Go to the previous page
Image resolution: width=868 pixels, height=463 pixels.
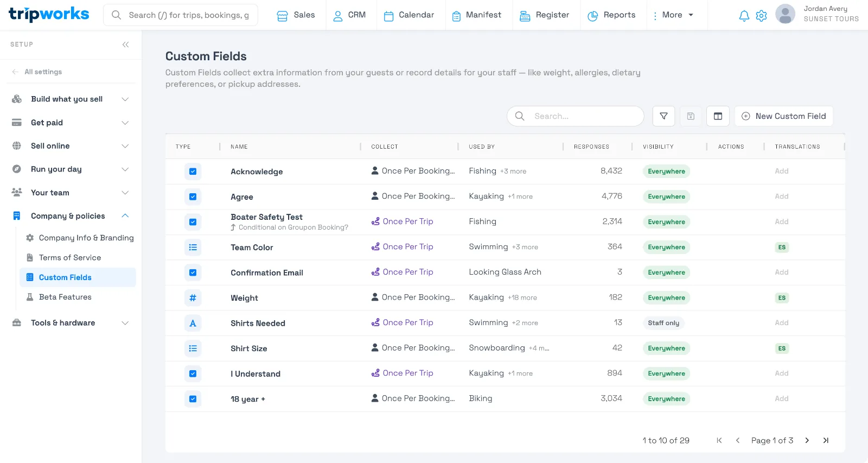coord(738,441)
